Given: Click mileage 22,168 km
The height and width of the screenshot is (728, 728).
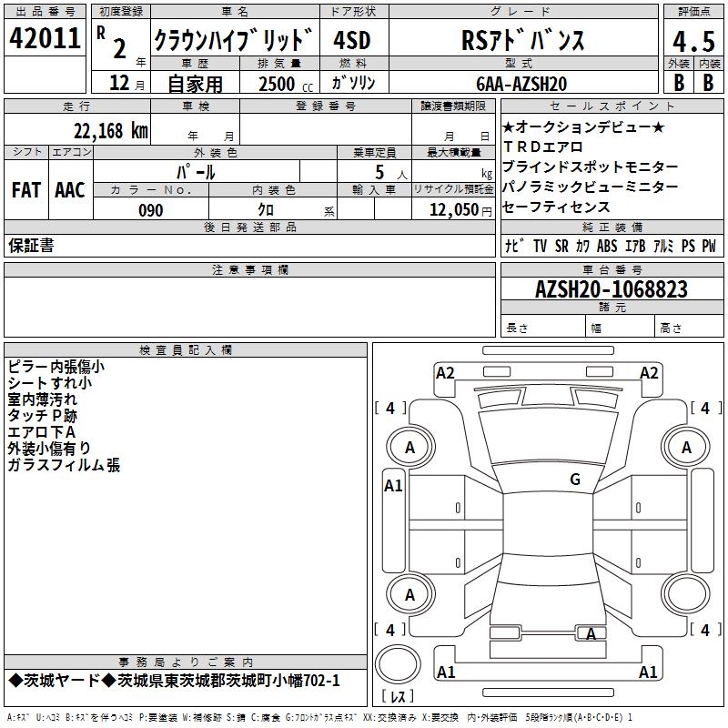Looking at the screenshot, I should point(110,131).
